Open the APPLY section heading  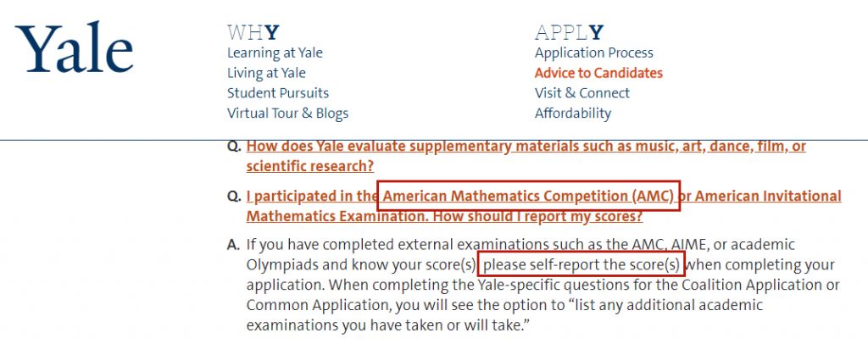[569, 33]
